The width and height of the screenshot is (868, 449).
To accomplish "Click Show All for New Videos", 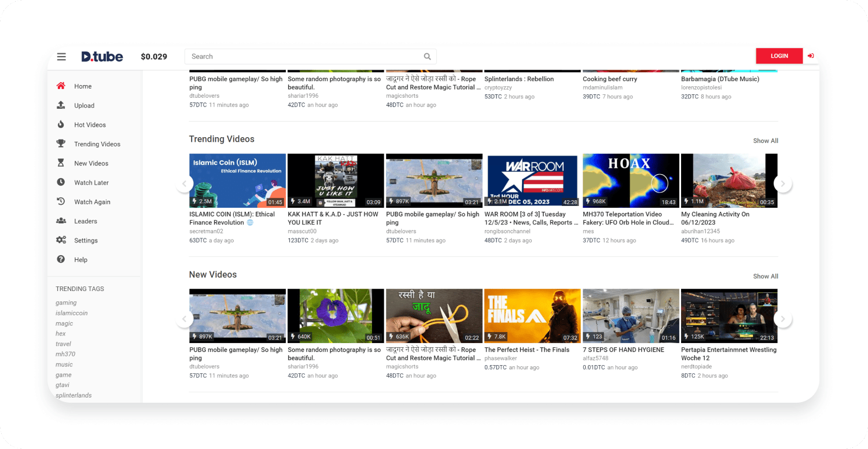I will click(766, 276).
